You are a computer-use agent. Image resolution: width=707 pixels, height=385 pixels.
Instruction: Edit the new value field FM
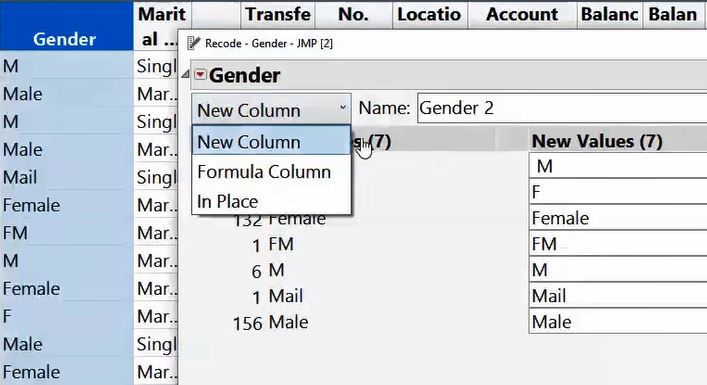click(x=618, y=244)
